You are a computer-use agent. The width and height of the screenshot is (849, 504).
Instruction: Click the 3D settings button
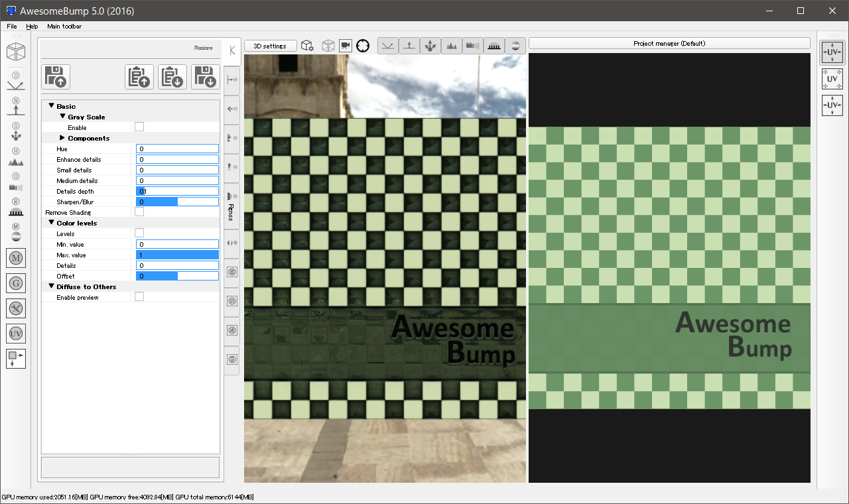pos(271,46)
